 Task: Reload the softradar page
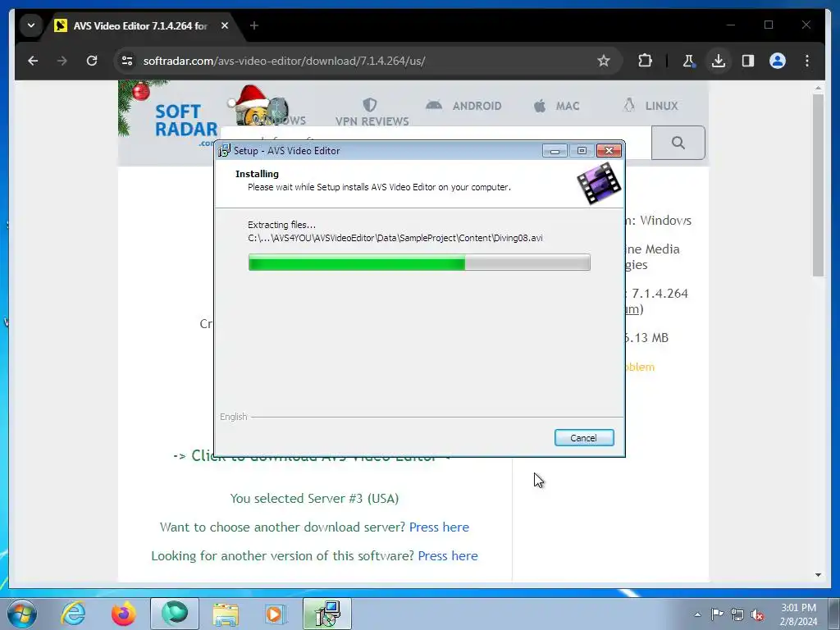pos(92,61)
